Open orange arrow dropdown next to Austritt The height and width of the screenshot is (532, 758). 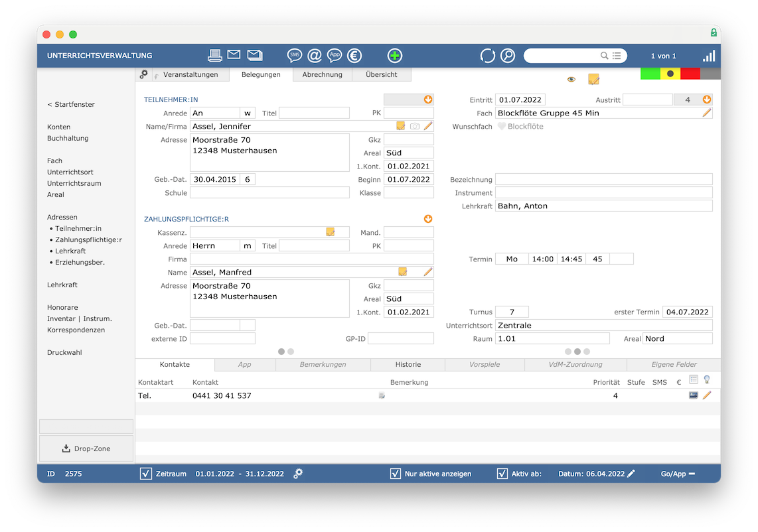tap(707, 99)
